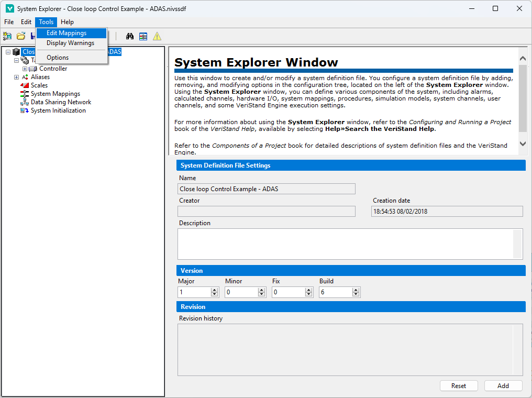The width and height of the screenshot is (532, 398).
Task: Click the System Definition File Settings header
Action: (x=351, y=165)
